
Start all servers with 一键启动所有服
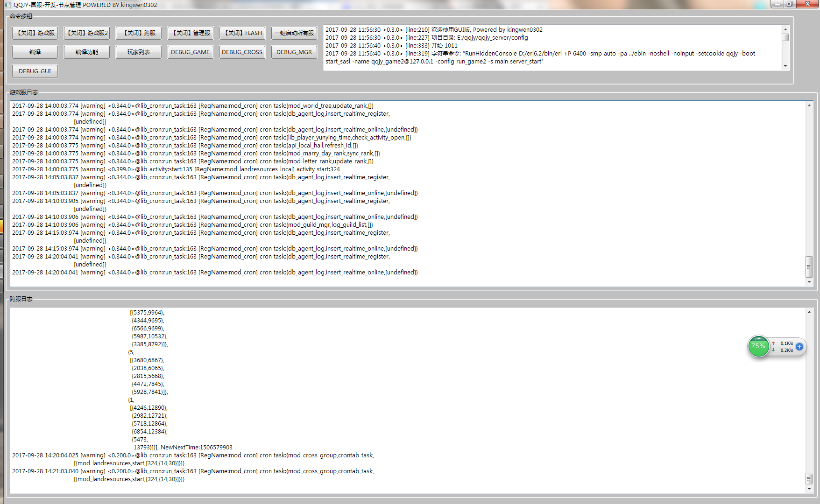294,33
